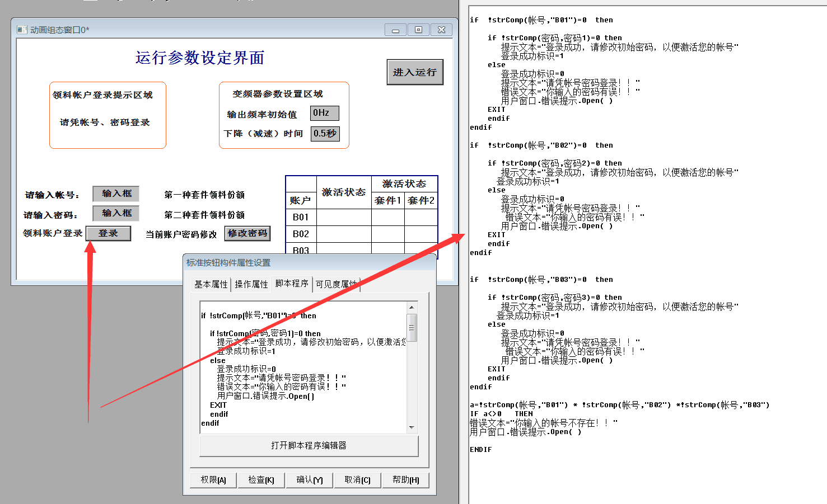Click script box scroll down arrow
The image size is (827, 504).
click(x=412, y=427)
